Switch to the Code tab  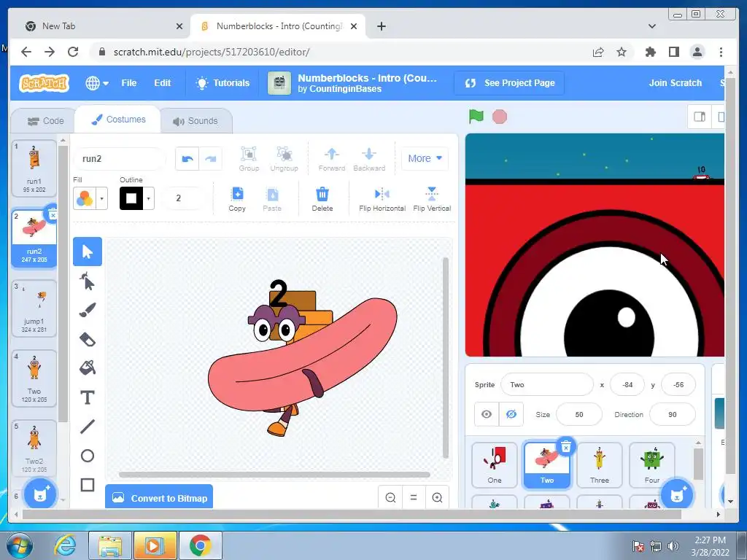click(x=45, y=121)
